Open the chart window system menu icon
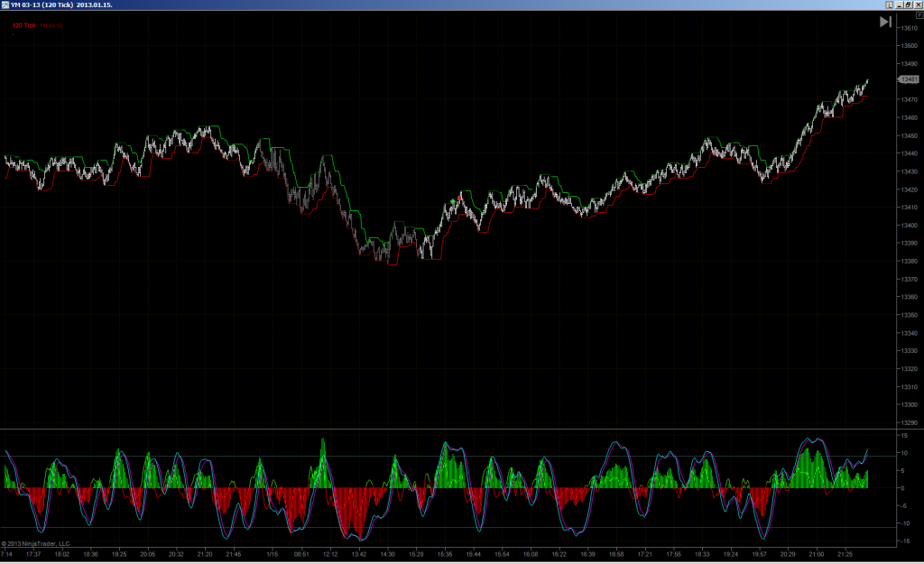 [5, 5]
